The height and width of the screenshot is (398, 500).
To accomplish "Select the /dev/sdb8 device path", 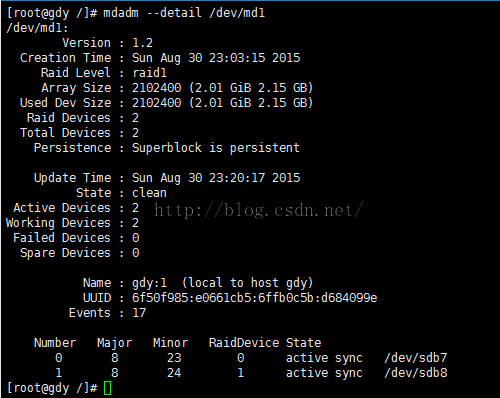I will (x=416, y=373).
